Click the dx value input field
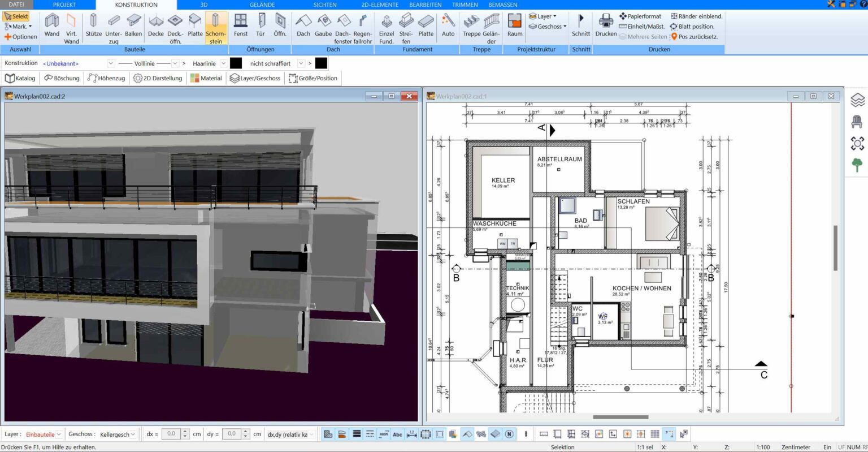The height and width of the screenshot is (452, 868). coord(171,434)
